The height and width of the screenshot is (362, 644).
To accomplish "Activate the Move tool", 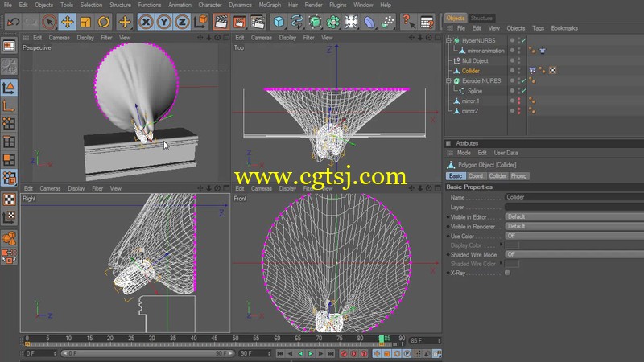I will pyautogui.click(x=68, y=22).
